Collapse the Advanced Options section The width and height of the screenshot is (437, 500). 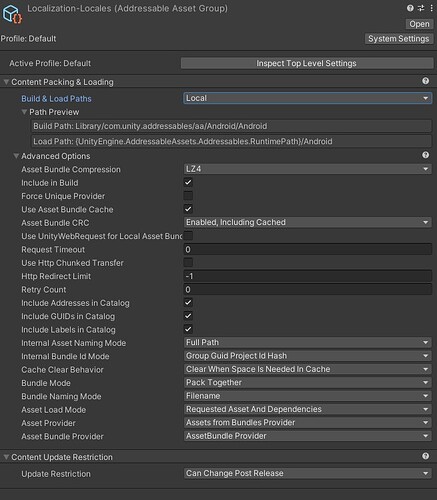[16, 156]
